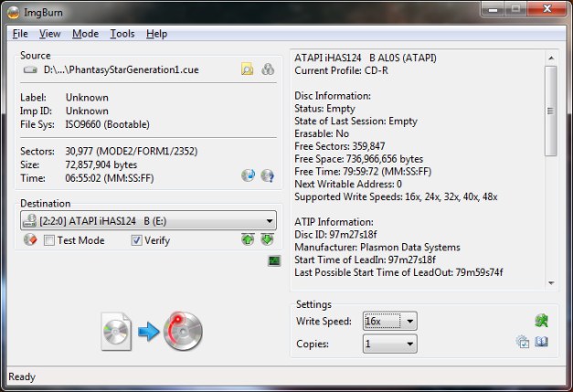Screen dimensions: 573x392
Task: Click the small green monitor icon under Destination
Action: 273,261
